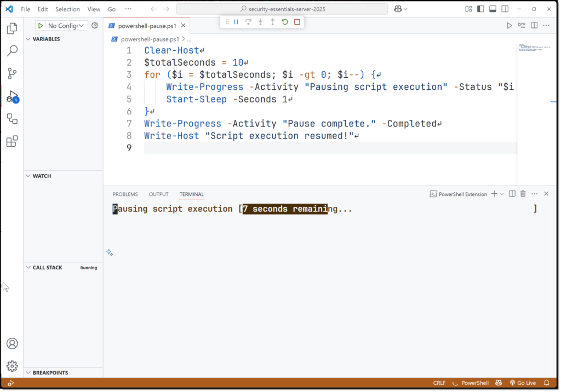The image size is (561, 392).
Task: Open the Remote Explorer view
Action: tap(12, 119)
